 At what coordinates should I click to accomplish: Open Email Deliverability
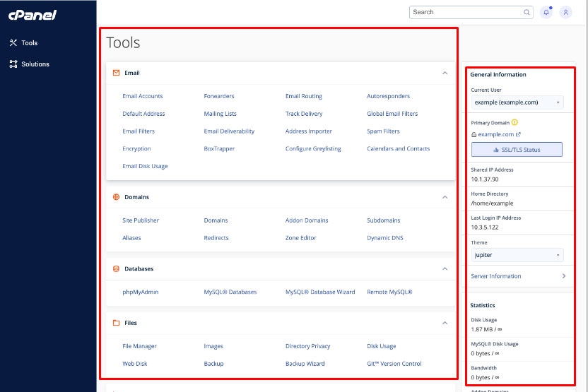[x=229, y=131]
